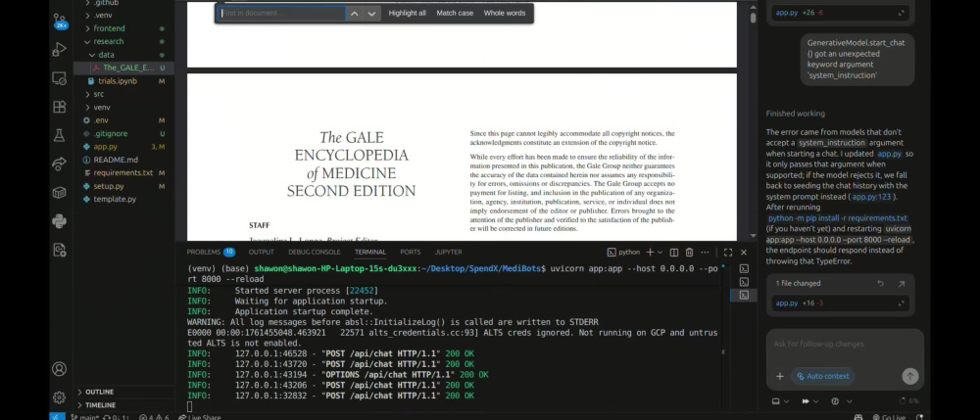Switch to TERMINAL tab
Viewport: 980px width, 420px height.
coord(370,253)
